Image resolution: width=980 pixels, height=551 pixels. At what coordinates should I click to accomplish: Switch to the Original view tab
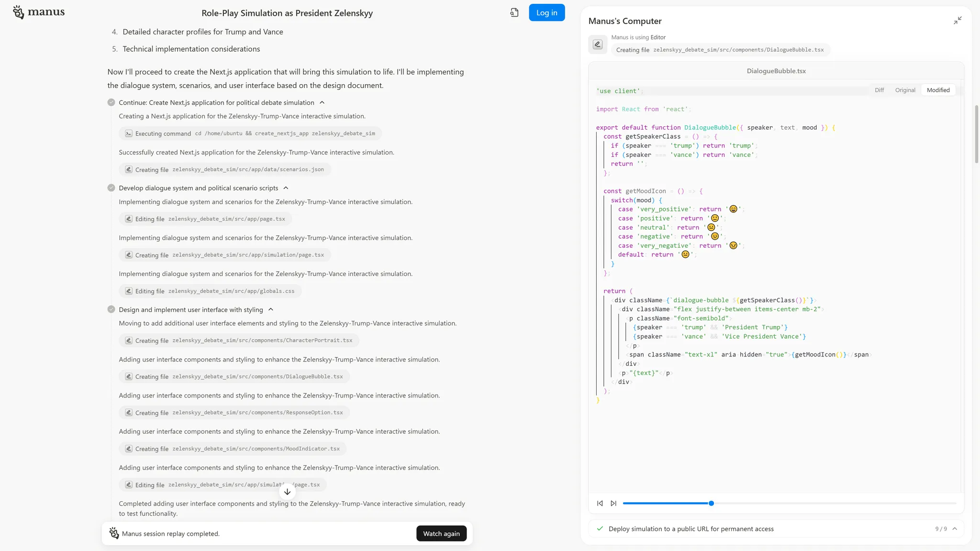coord(905,90)
